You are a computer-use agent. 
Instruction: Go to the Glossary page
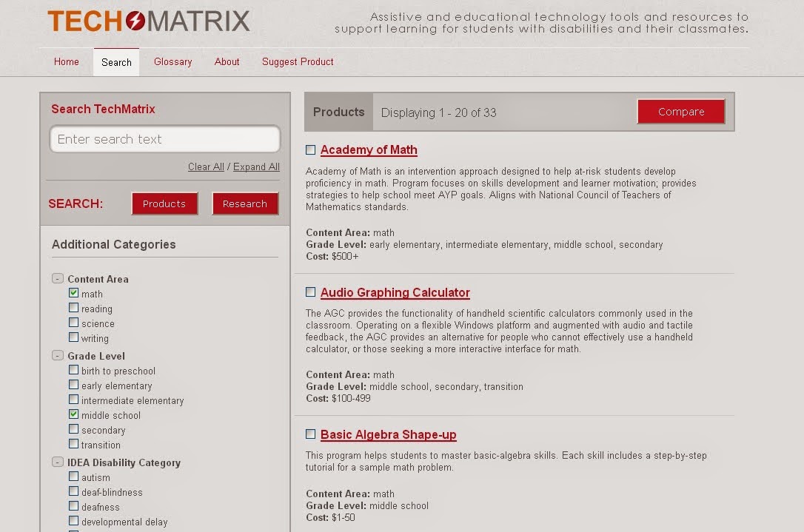(172, 62)
